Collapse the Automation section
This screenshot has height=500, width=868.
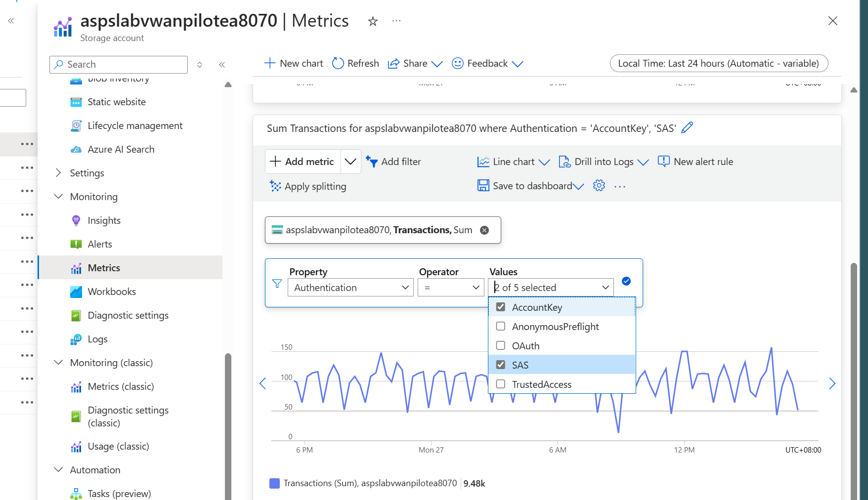coord(58,469)
